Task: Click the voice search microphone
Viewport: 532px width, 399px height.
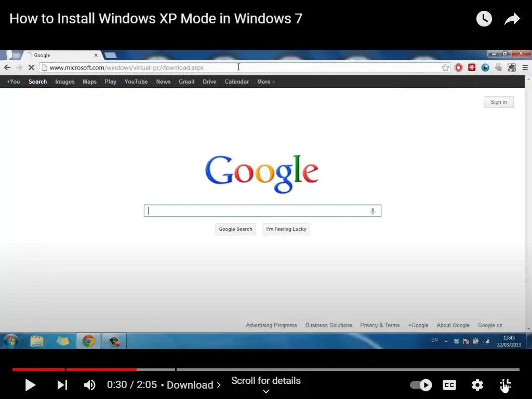Action: coord(373,211)
